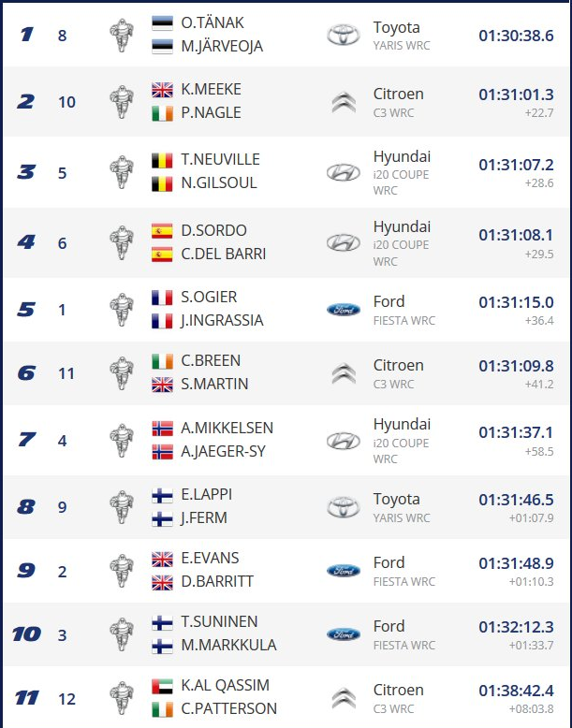Click car number 11 in C.BREEN's row
Image resolution: width=572 pixels, height=728 pixels.
[66, 373]
